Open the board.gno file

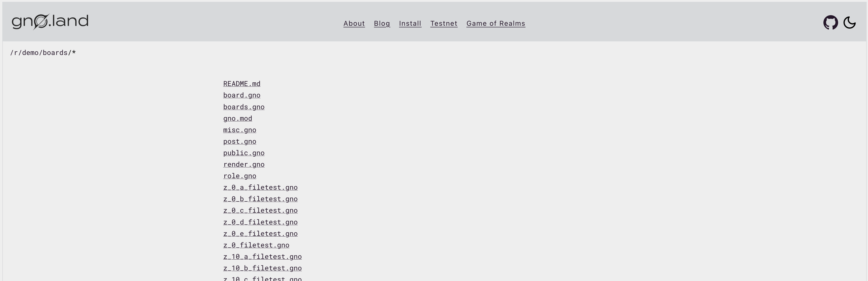242,95
